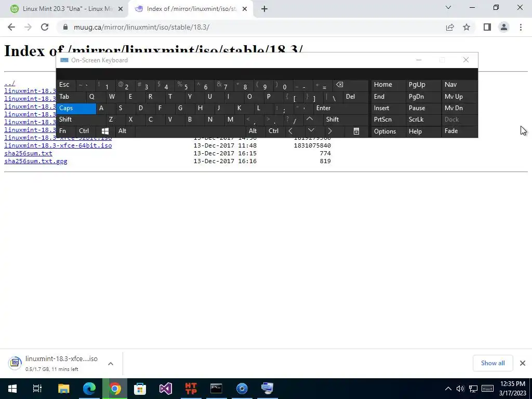The image size is (532, 399).
Task: Open HTTP app icon on taskbar
Action: tap(191, 389)
